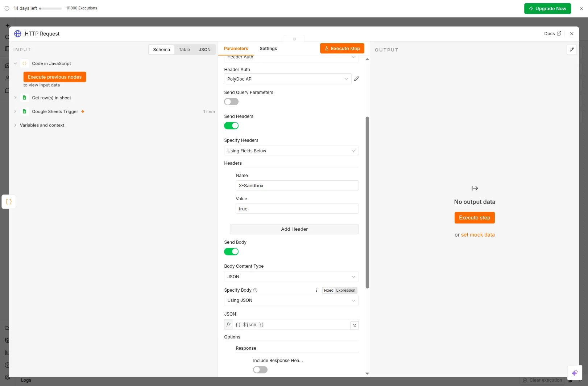Expand Variables and context
The height and width of the screenshot is (386, 588).
15,125
